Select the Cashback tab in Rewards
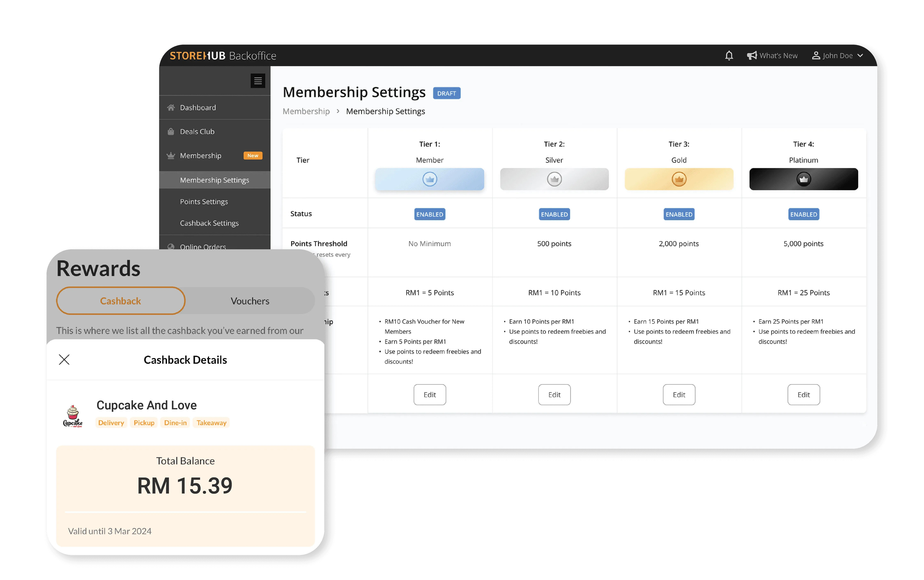924x580 pixels. pyautogui.click(x=120, y=301)
